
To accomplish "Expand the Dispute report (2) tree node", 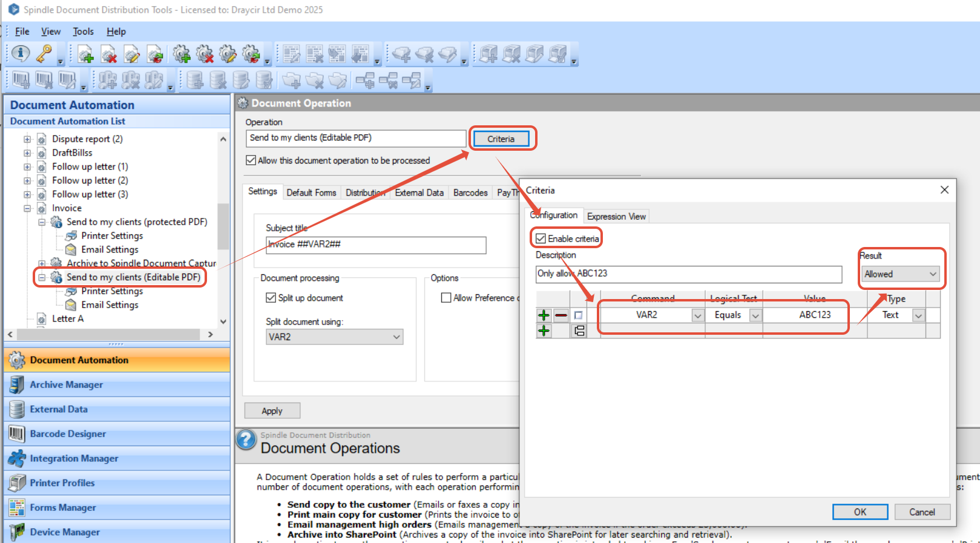I will tap(27, 139).
